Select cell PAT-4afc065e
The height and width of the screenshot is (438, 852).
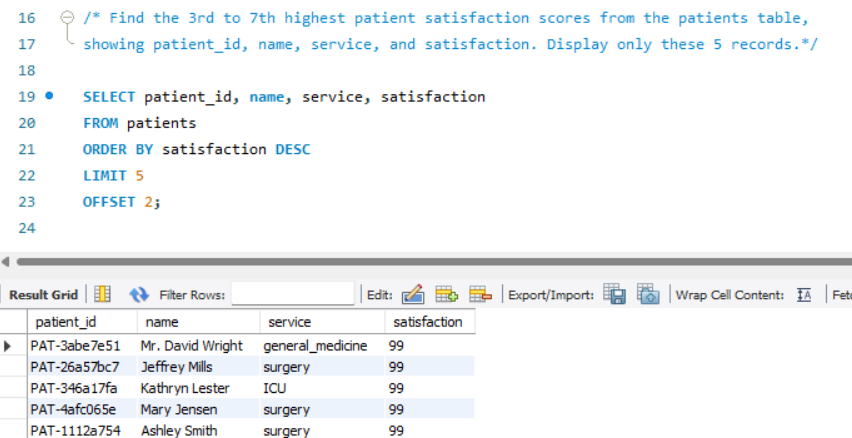click(x=83, y=409)
